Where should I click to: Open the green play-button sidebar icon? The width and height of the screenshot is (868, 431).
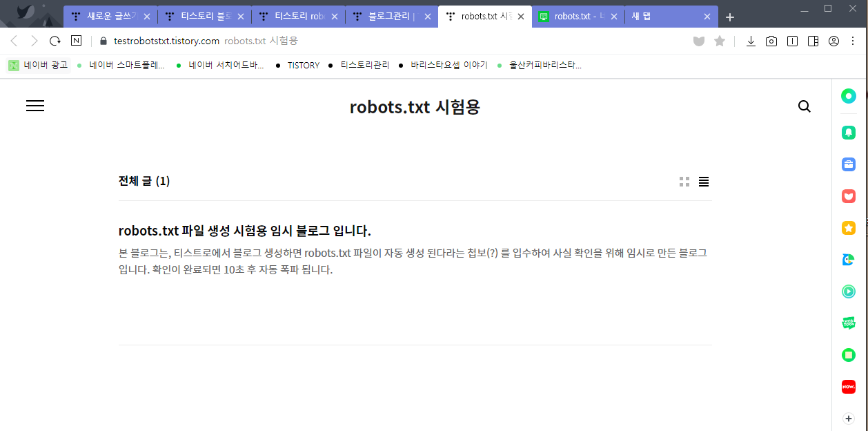coord(849,291)
